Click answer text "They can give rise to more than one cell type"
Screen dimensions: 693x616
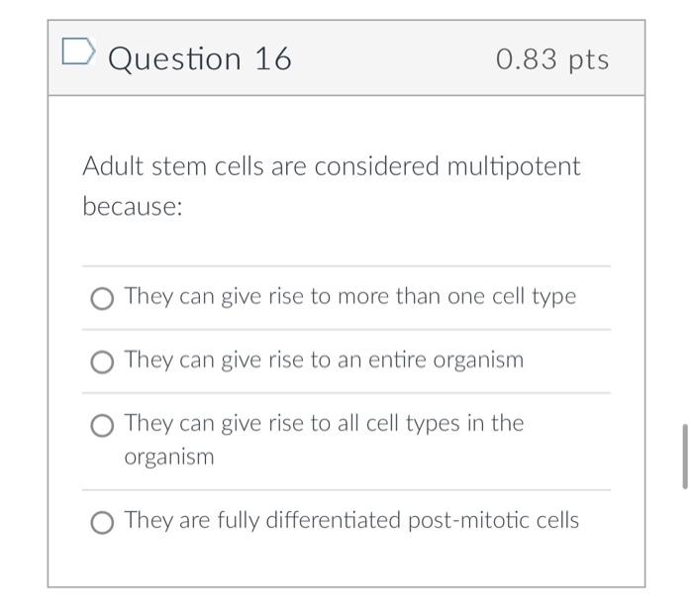pyautogui.click(x=349, y=297)
